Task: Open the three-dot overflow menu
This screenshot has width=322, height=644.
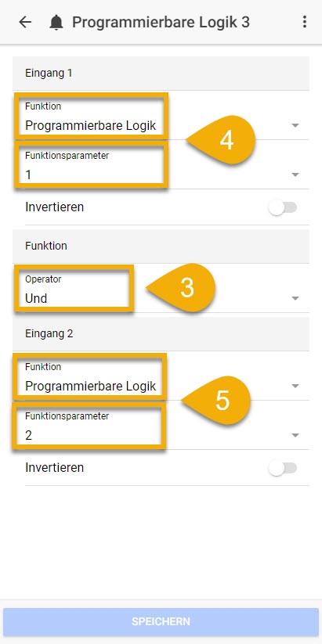Action: click(304, 22)
